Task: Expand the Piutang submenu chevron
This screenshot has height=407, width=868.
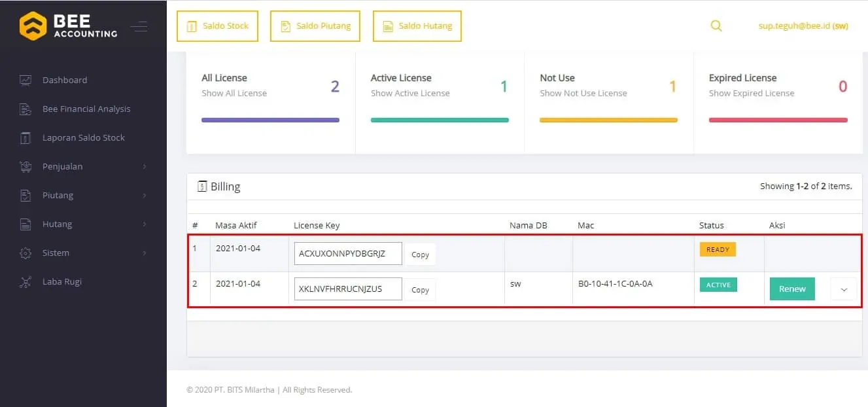Action: pyautogui.click(x=145, y=196)
